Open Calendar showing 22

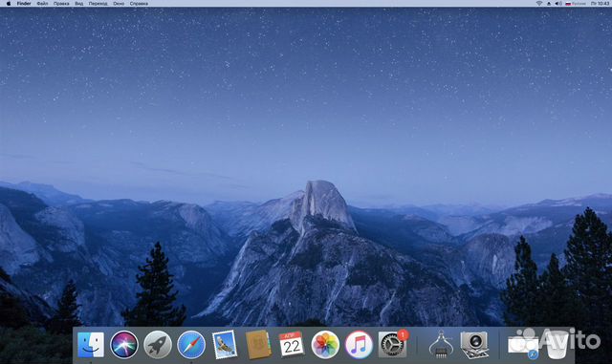point(291,345)
